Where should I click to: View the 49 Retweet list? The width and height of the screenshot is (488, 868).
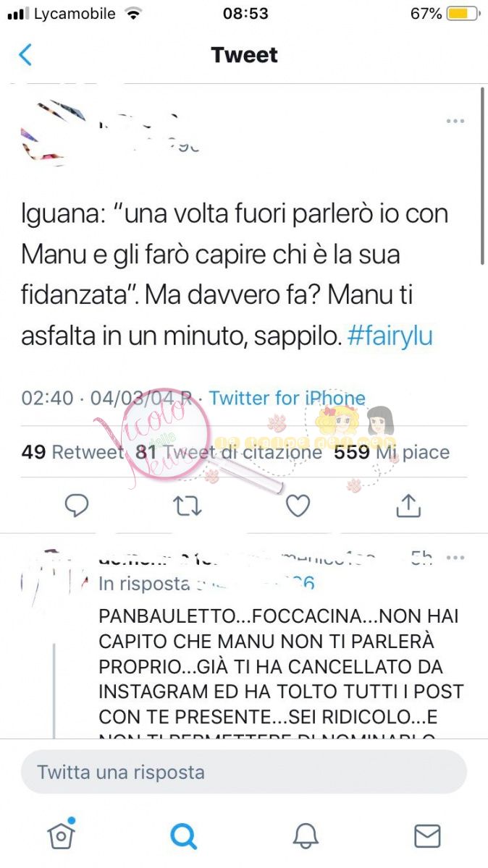coord(72,452)
